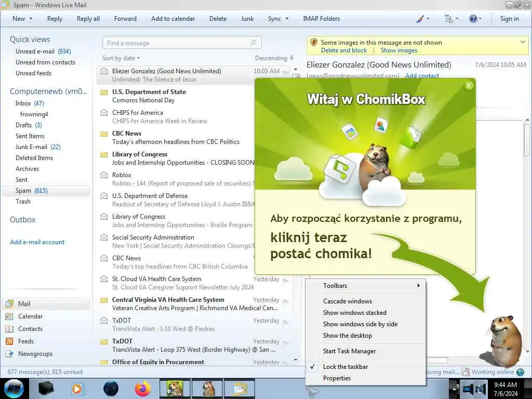Image resolution: width=532 pixels, height=399 pixels.
Task: Click envelope icon of U.S. Department of State
Action: pyautogui.click(x=104, y=92)
